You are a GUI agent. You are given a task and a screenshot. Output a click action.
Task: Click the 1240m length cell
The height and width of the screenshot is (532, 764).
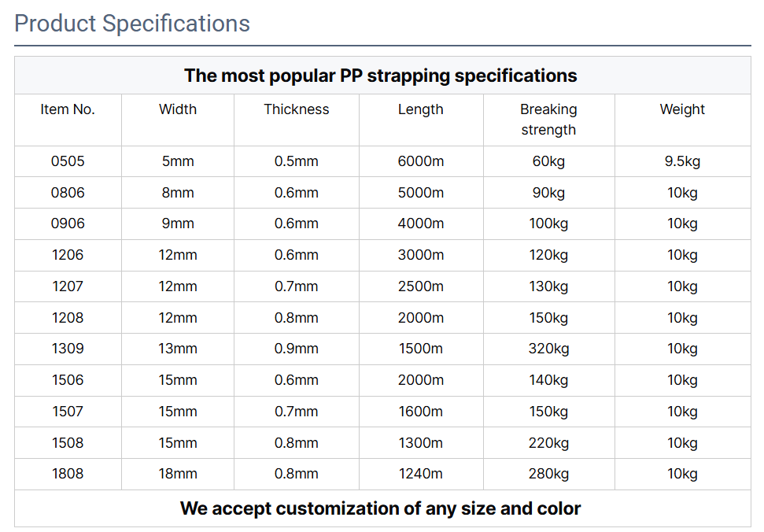click(421, 474)
